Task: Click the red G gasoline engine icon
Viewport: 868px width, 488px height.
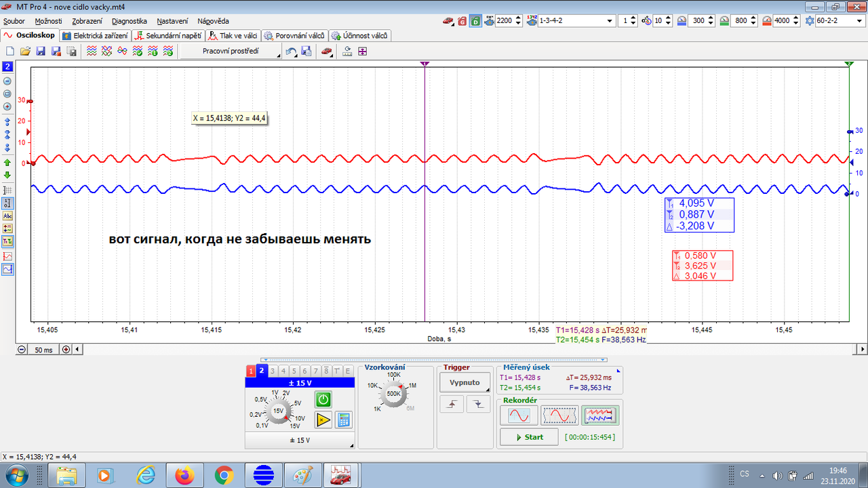Action: 462,20
